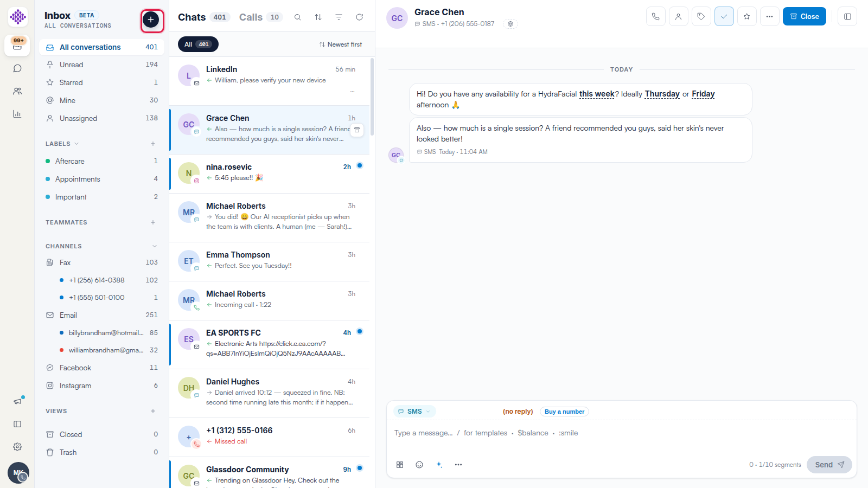Open the Closed view
The width and height of the screenshot is (868, 488).
coord(101,434)
